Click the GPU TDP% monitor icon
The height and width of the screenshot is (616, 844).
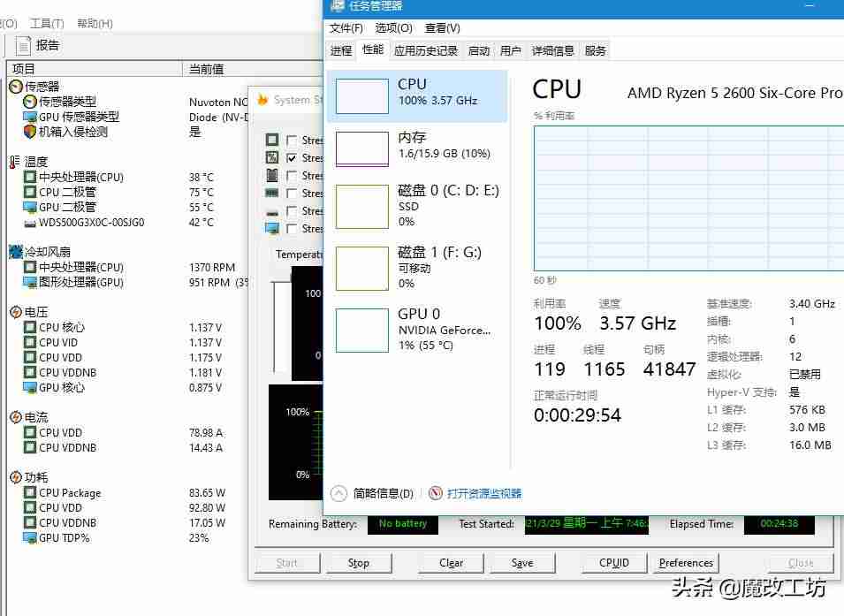[29, 537]
